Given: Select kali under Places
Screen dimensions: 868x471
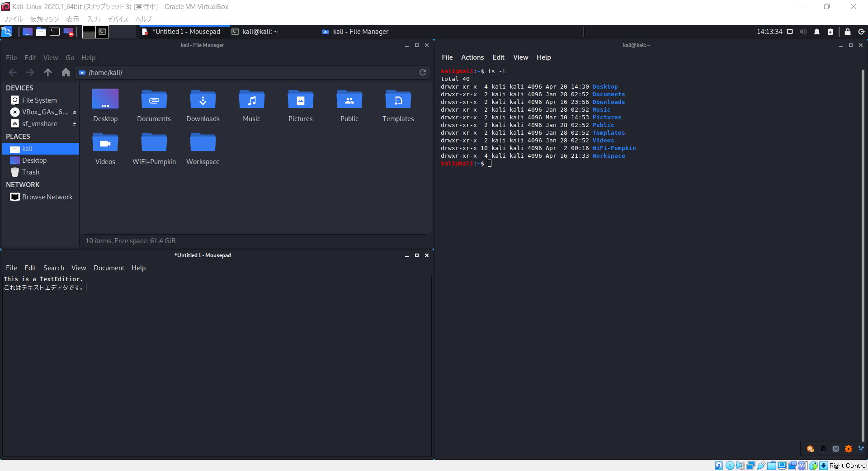Looking at the screenshot, I should tap(41, 149).
